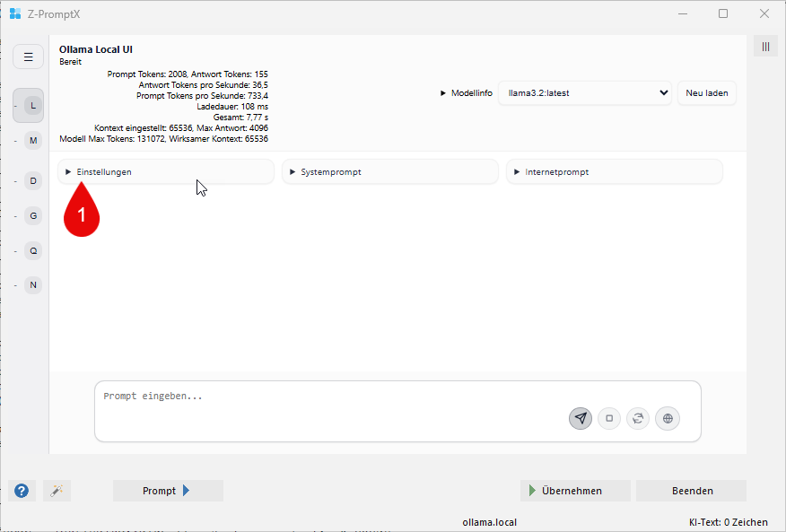
Task: Open the side panel icon at top right
Action: point(765,47)
